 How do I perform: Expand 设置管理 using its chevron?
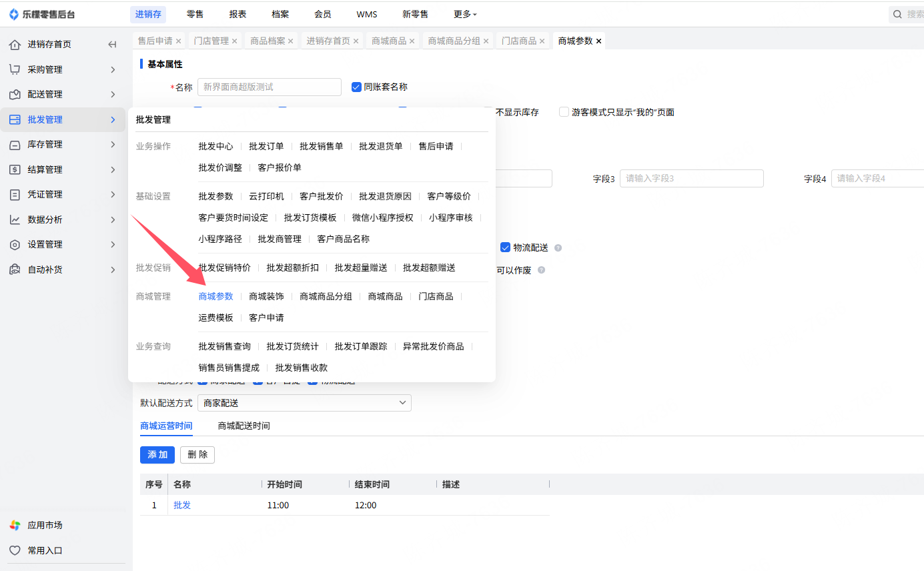(x=113, y=245)
